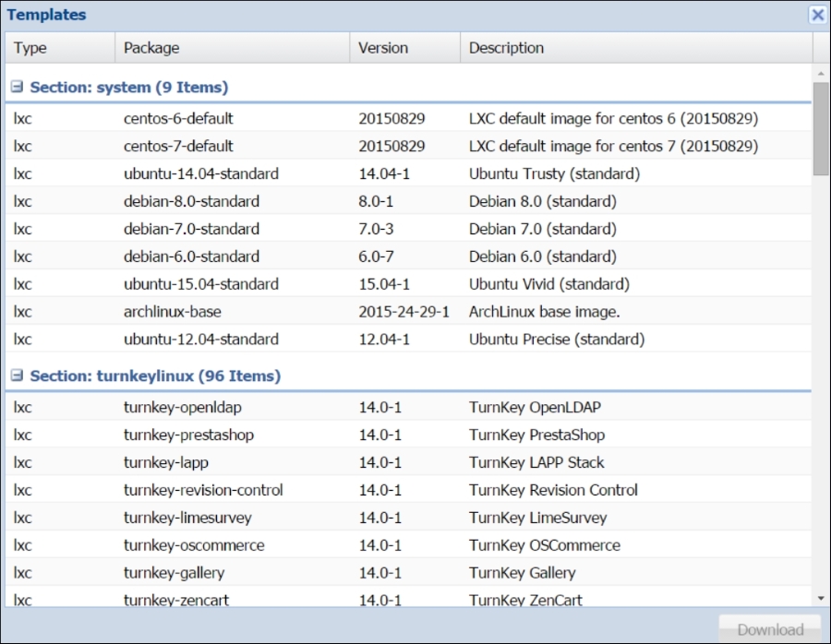Click version 8.0-1 cell
831x644 pixels.
pos(376,201)
